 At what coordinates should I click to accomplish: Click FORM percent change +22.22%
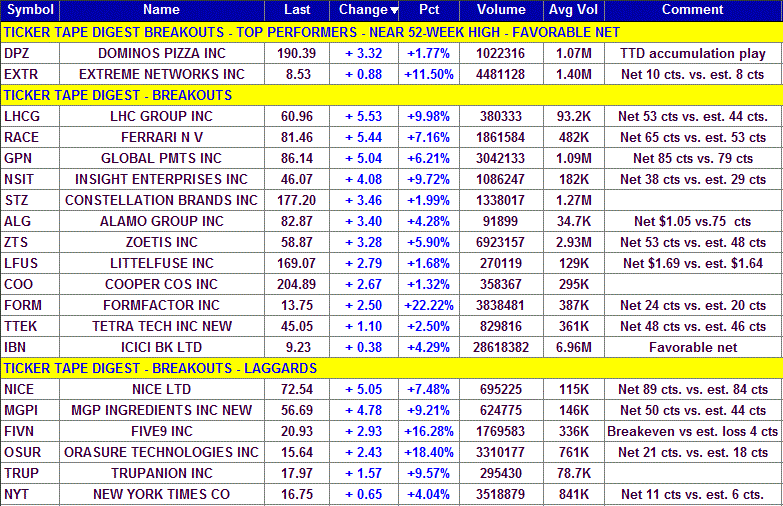click(428, 305)
